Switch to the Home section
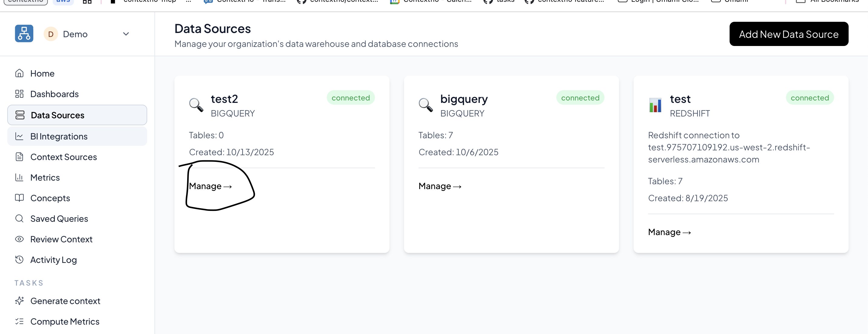868x334 pixels. 42,74
